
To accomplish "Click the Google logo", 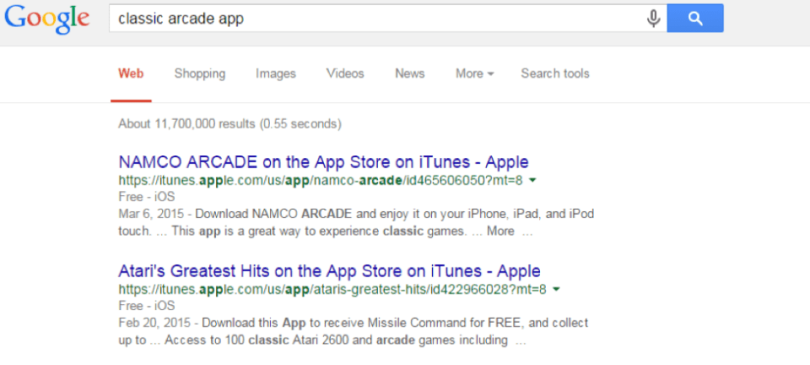I will pos(47,19).
